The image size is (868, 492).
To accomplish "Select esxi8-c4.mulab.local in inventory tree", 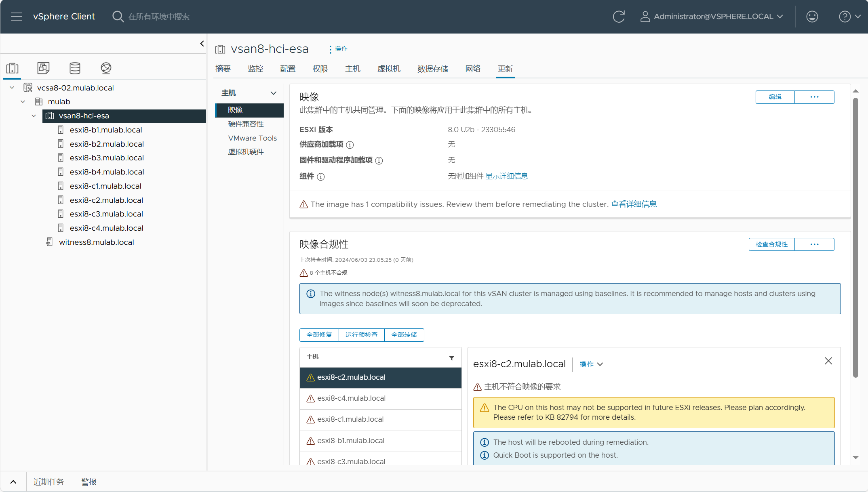I will (x=106, y=228).
